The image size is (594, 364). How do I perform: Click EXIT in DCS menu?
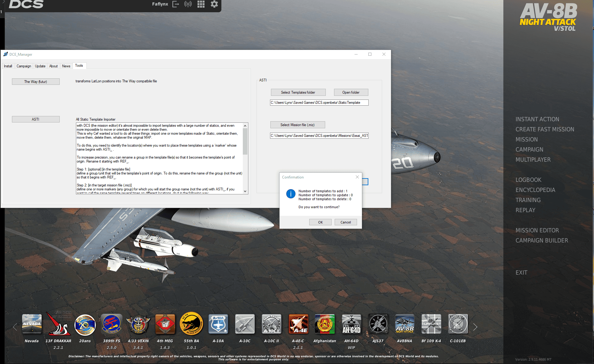(521, 273)
